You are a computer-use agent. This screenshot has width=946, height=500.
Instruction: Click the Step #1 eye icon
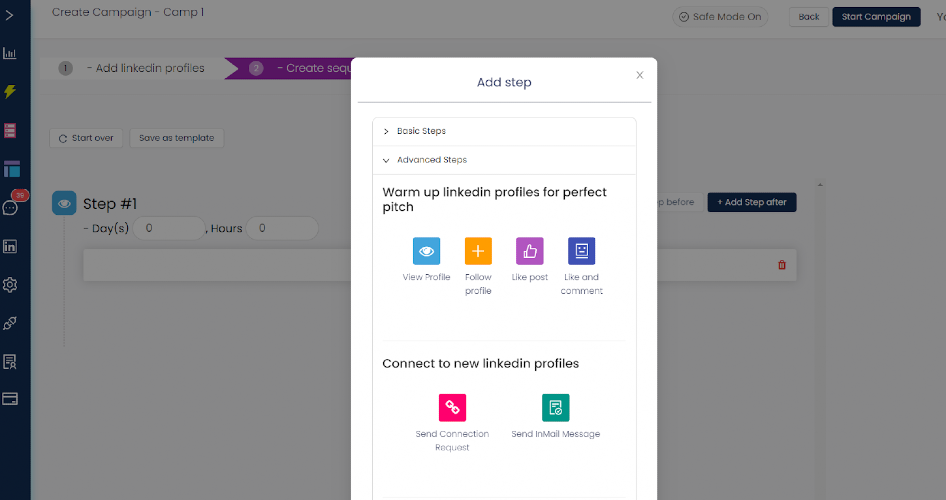tap(64, 203)
